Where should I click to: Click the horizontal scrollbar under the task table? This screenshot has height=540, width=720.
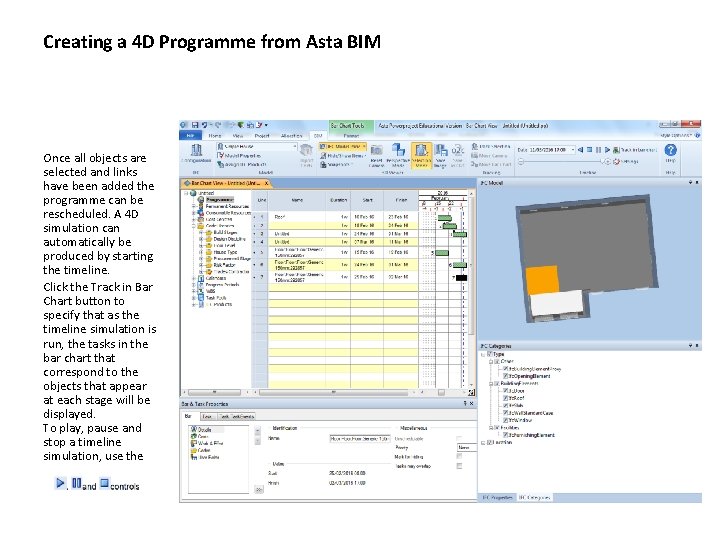pyautogui.click(x=334, y=393)
